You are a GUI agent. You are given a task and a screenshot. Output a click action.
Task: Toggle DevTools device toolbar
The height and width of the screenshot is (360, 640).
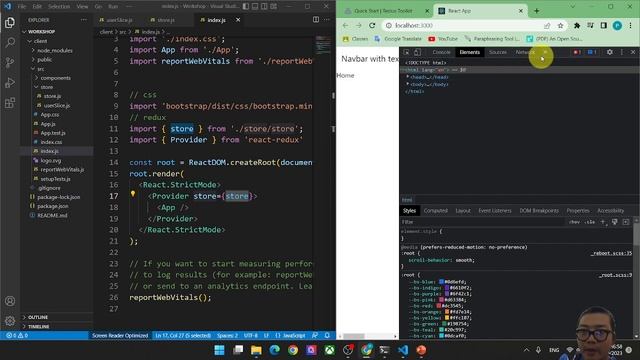tap(417, 52)
